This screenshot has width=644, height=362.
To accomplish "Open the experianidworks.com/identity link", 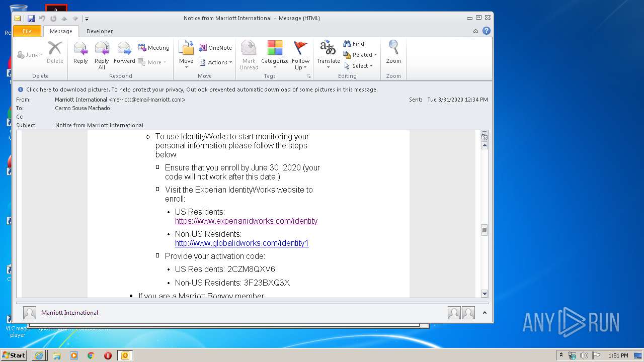I will [246, 221].
